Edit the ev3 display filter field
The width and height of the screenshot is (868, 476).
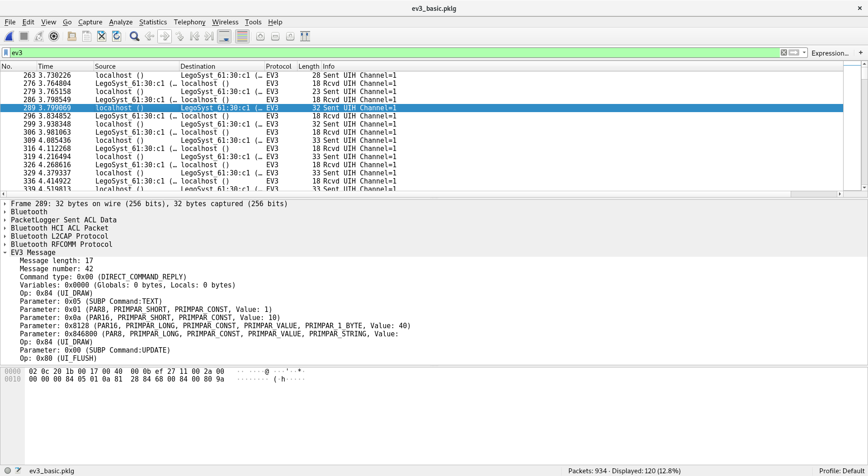coord(394,53)
